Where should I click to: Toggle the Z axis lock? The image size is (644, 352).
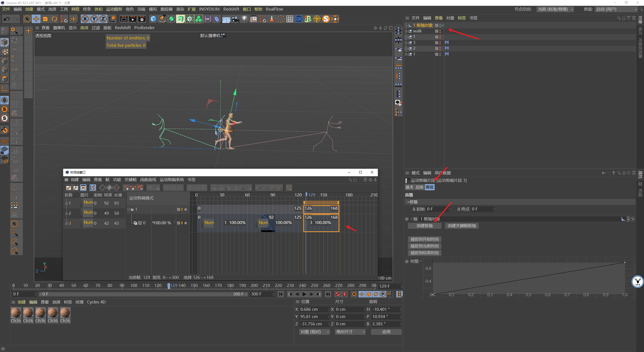[103, 19]
